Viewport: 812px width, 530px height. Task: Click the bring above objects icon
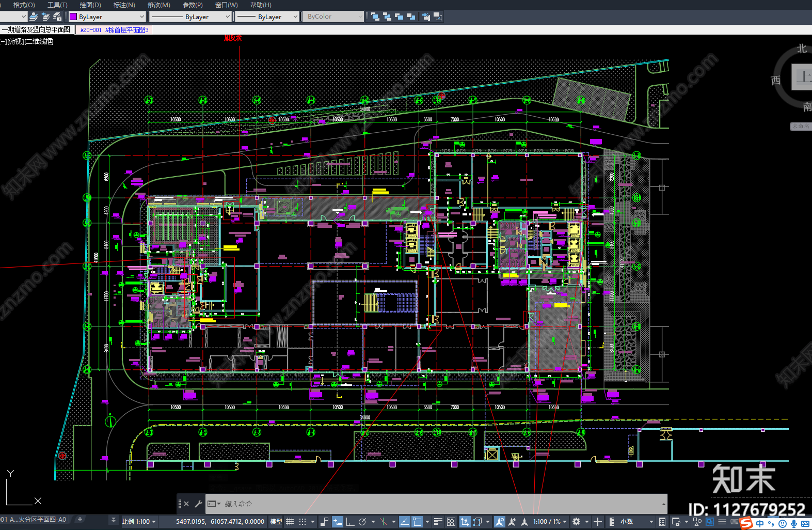[399, 17]
